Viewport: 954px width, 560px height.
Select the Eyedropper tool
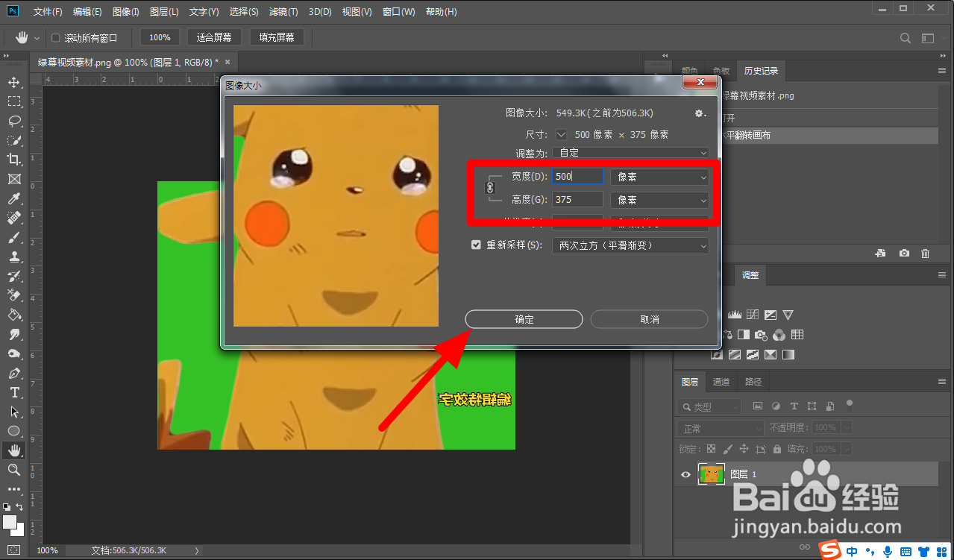click(x=13, y=198)
